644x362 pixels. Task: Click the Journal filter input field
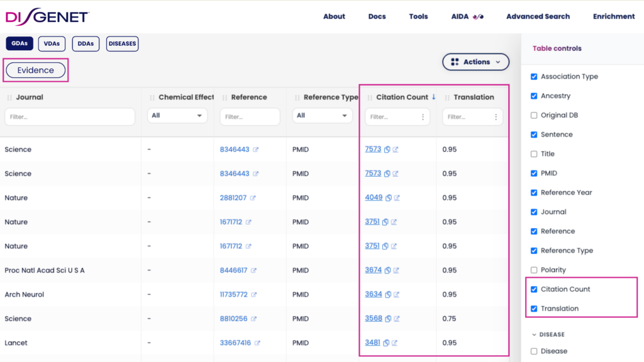[69, 116]
